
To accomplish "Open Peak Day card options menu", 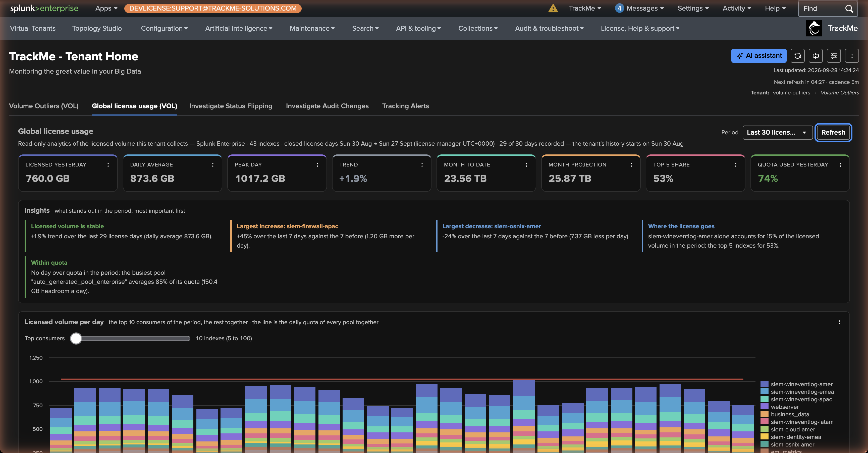I will [x=317, y=165].
